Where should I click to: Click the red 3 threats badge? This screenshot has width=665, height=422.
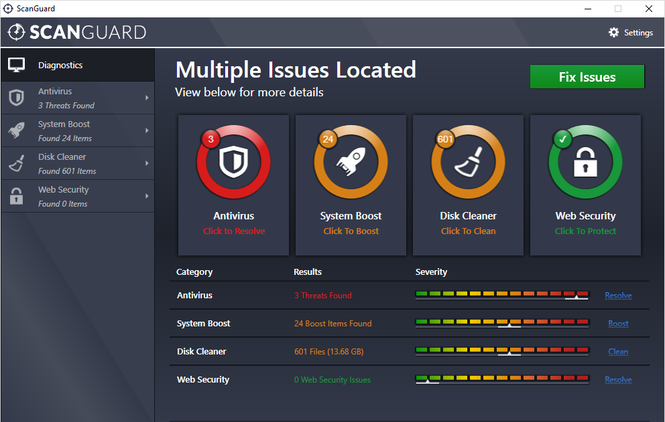pyautogui.click(x=211, y=139)
